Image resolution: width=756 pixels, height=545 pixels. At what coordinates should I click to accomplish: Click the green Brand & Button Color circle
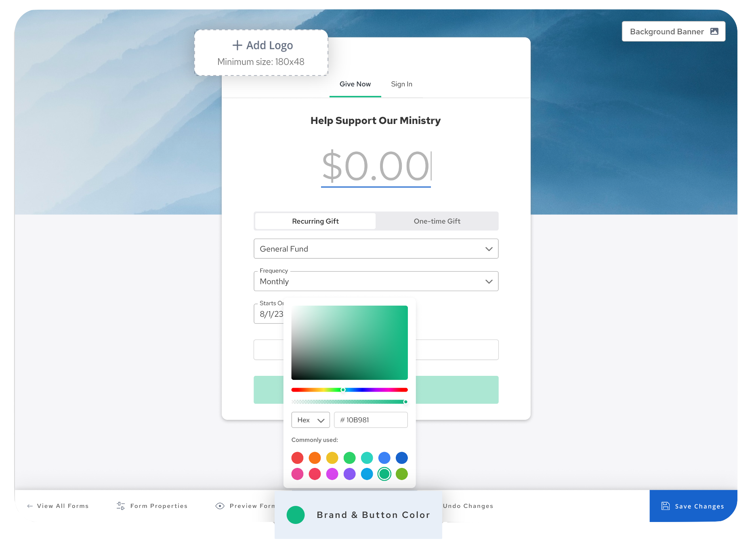tap(296, 515)
